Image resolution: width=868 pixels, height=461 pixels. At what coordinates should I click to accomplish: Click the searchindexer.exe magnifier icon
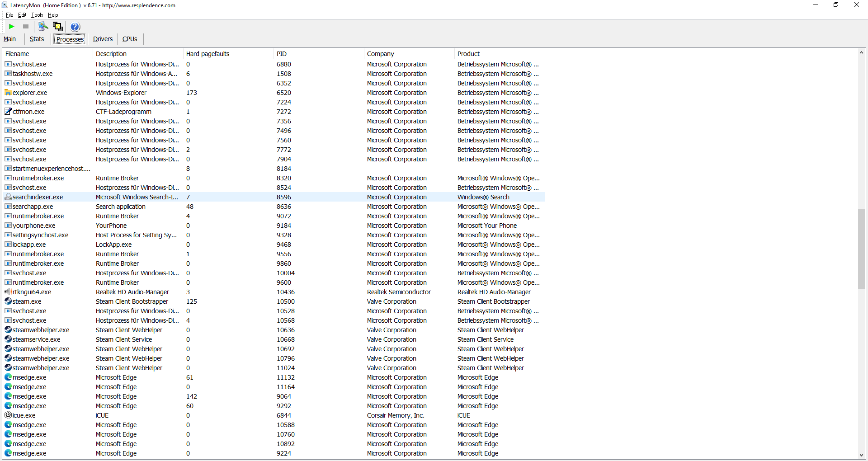click(8, 197)
